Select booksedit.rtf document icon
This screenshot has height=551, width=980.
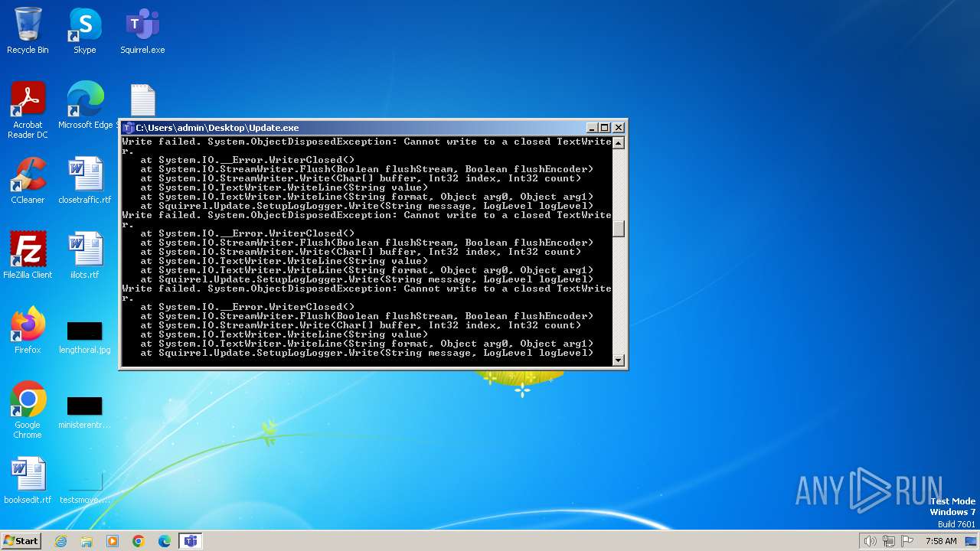(x=28, y=481)
